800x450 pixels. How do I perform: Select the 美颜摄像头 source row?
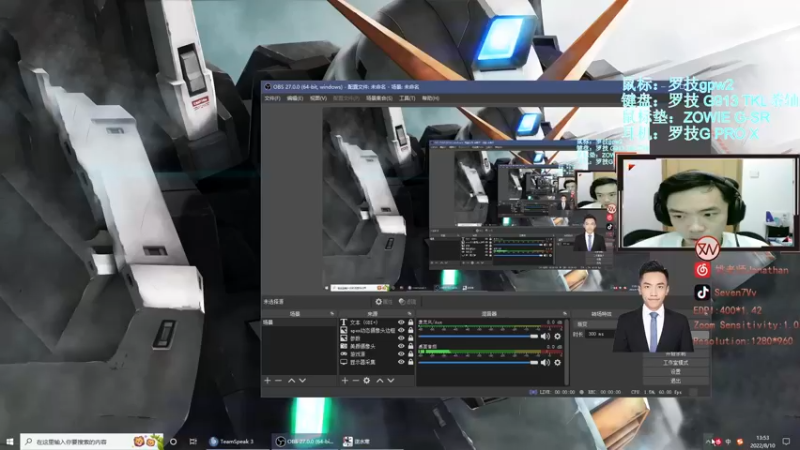[377, 346]
